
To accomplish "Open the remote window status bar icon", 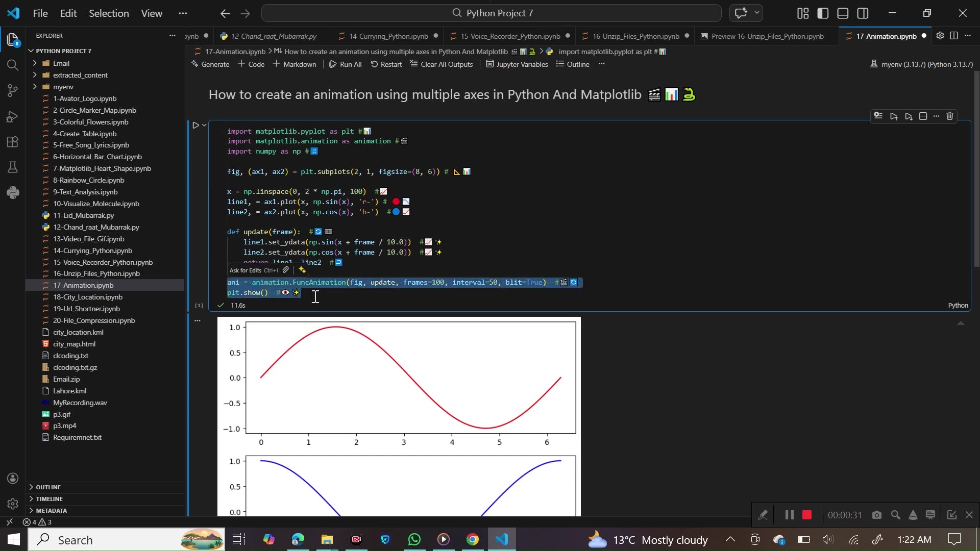I will (9, 522).
